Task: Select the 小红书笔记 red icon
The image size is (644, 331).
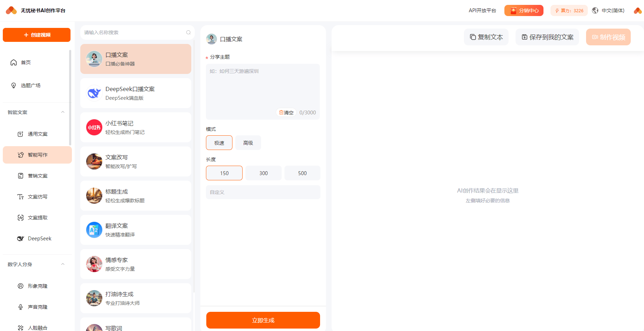Action: click(x=94, y=127)
